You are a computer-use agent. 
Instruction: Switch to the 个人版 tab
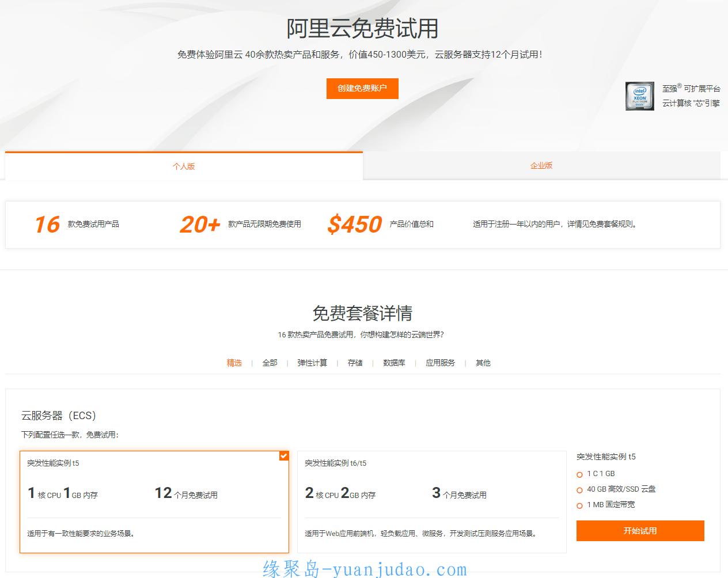click(184, 166)
